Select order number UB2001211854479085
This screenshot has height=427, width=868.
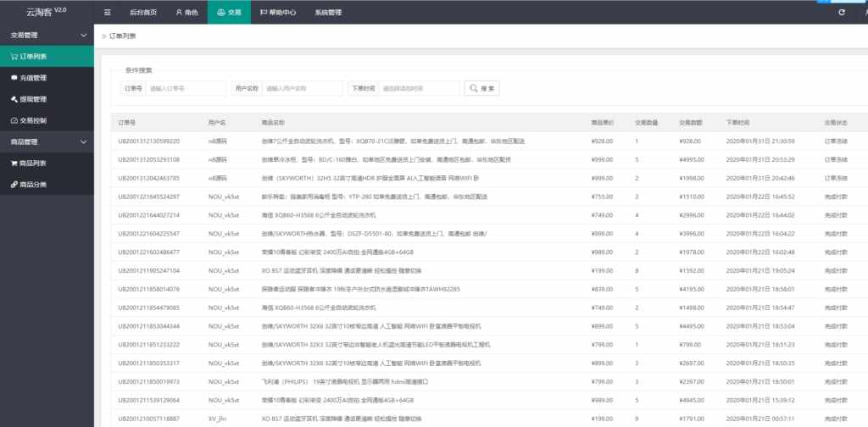pyautogui.click(x=148, y=308)
